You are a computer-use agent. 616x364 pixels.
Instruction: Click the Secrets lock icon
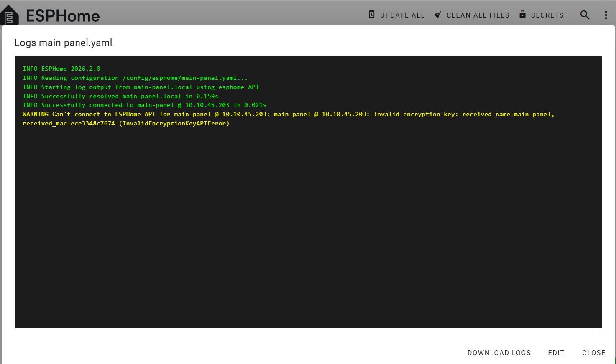click(x=522, y=15)
